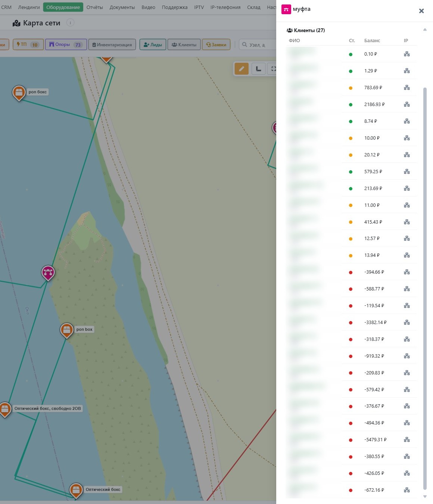Viewport: 433px width, 504px height.
Task: Click the pencil edit tool on map
Action: (x=242, y=69)
